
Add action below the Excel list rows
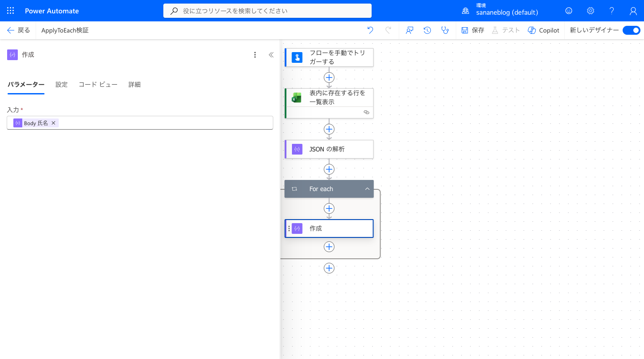(x=329, y=129)
